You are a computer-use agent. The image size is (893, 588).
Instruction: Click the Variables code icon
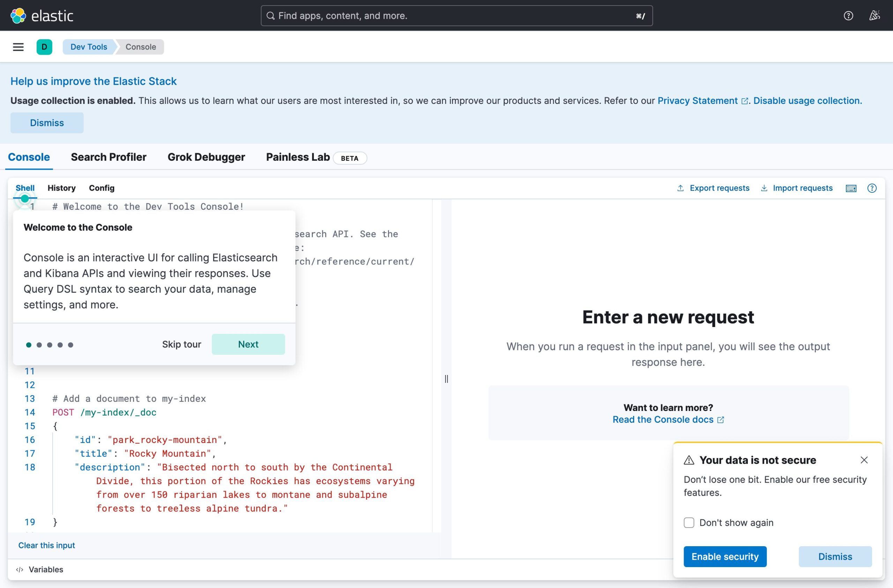[x=20, y=570]
